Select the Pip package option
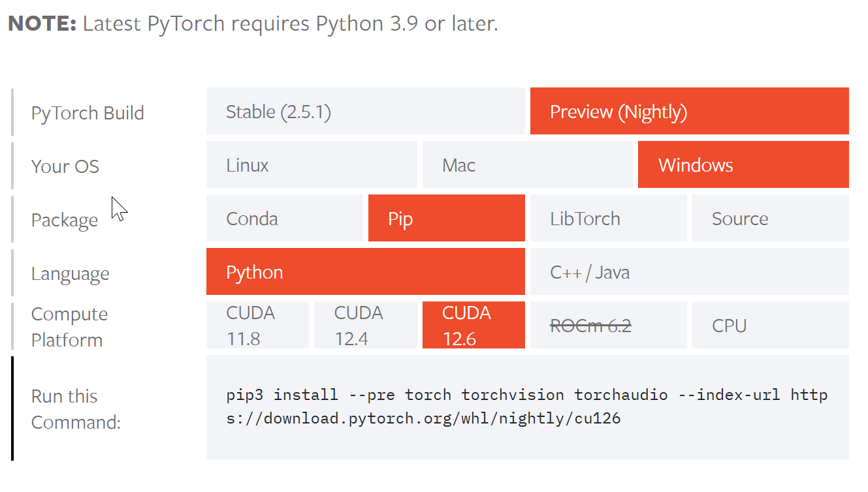Image resolution: width=868 pixels, height=492 pixels. [x=446, y=219]
